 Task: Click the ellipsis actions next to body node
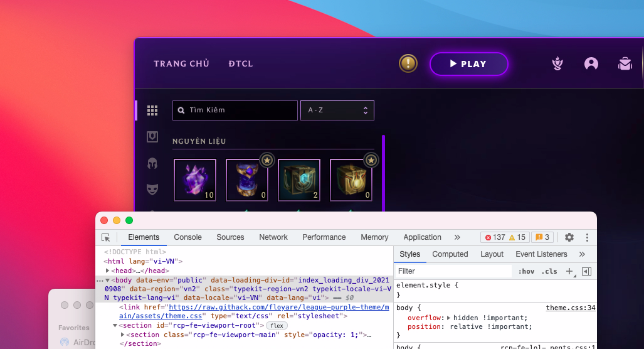[x=100, y=281]
